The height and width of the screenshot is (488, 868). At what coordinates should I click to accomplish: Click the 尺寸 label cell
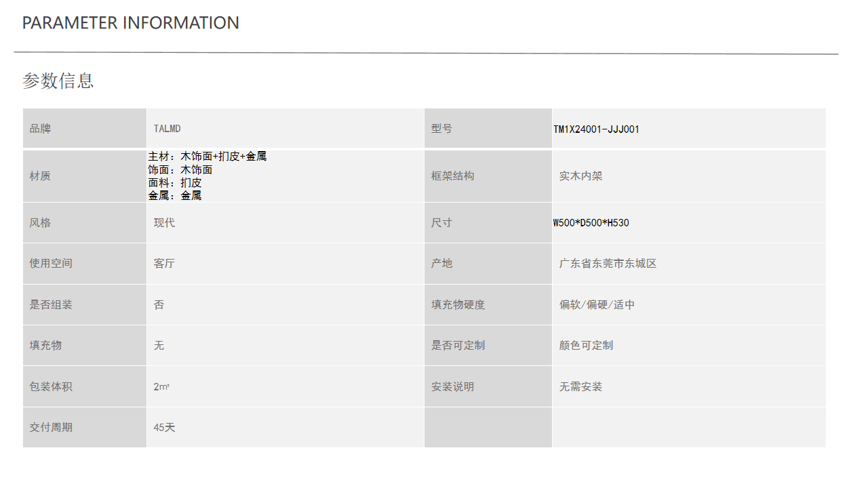(488, 222)
